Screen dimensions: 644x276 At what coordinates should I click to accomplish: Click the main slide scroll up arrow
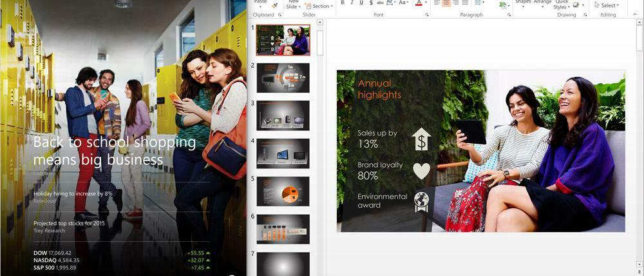(639, 23)
